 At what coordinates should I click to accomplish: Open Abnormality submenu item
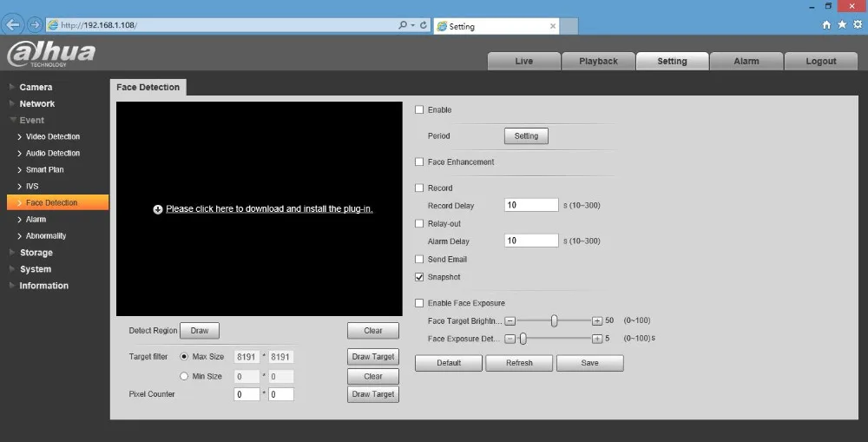[46, 236]
